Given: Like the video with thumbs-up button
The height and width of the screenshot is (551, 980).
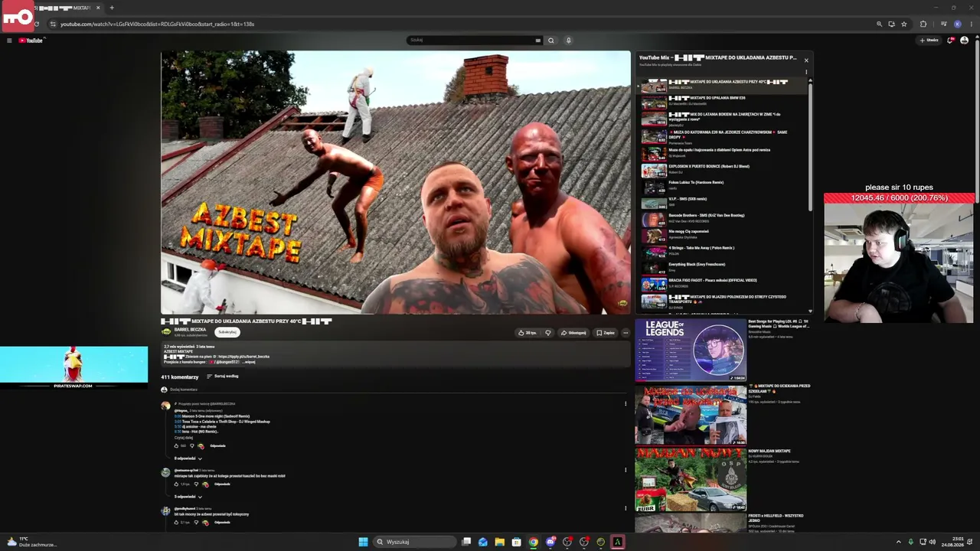Looking at the screenshot, I should click(x=528, y=333).
